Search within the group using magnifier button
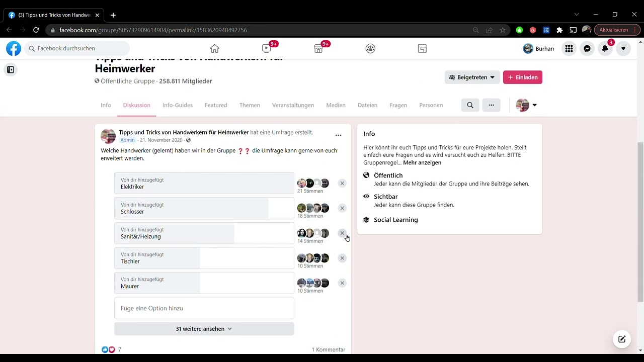The height and width of the screenshot is (362, 644). click(x=470, y=105)
